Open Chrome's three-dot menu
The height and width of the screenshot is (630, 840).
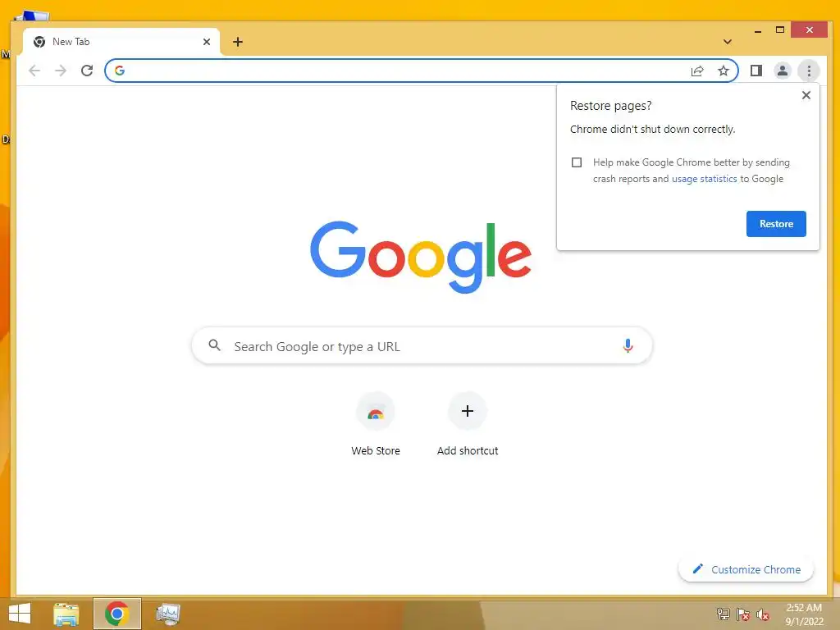point(809,71)
